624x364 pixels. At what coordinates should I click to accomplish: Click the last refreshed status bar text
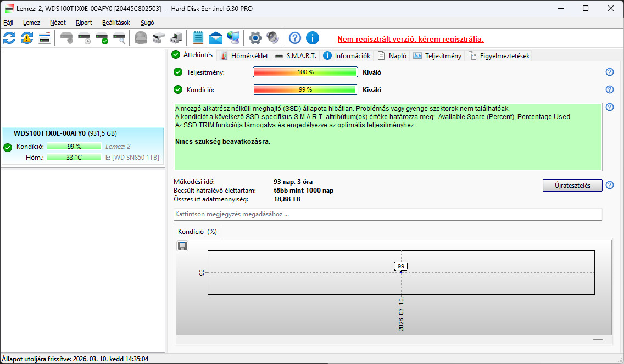tap(75, 359)
